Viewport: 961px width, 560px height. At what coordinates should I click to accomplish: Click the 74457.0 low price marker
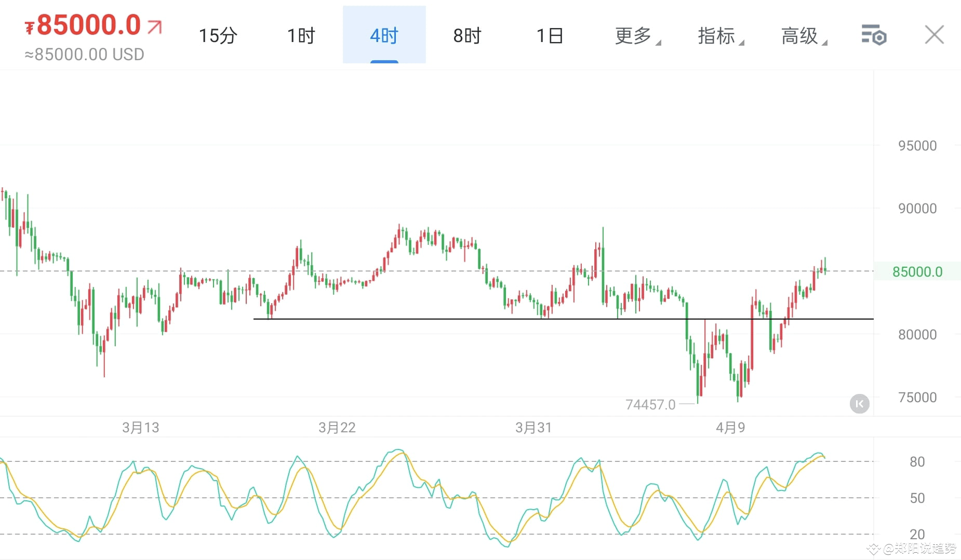[x=651, y=404]
